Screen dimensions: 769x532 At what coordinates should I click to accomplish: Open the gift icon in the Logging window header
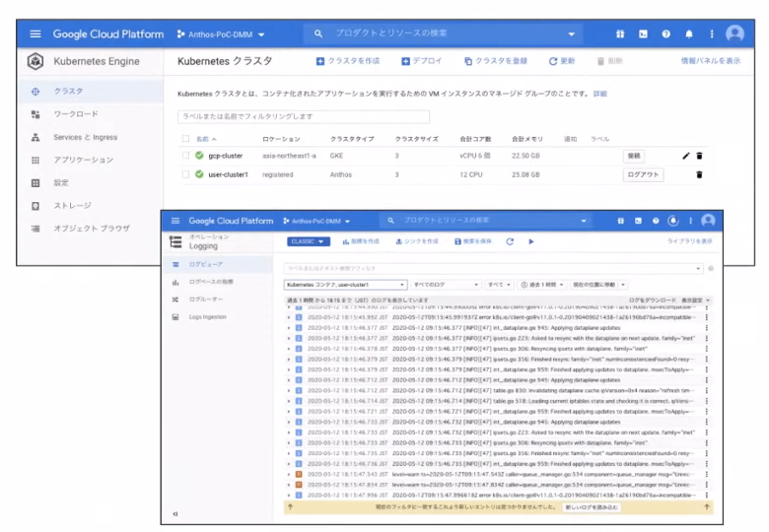click(621, 221)
